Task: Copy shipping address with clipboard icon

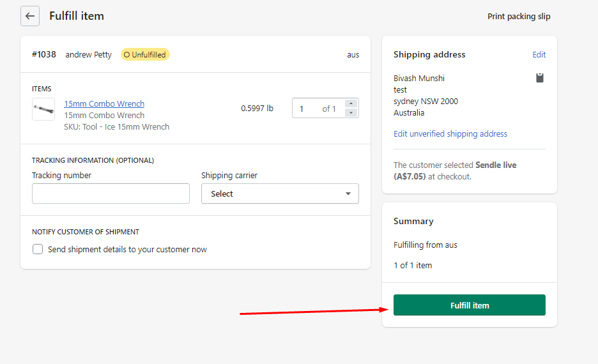Action: 540,78
